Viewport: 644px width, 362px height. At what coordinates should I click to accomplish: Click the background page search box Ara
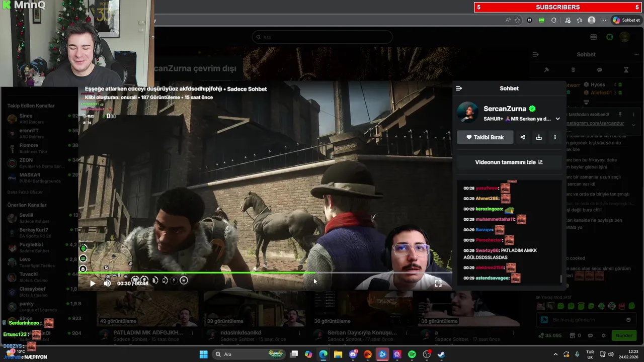point(322,37)
